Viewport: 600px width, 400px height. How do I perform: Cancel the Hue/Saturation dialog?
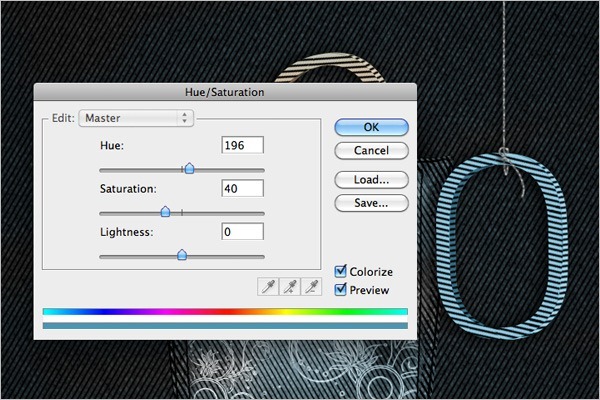371,150
